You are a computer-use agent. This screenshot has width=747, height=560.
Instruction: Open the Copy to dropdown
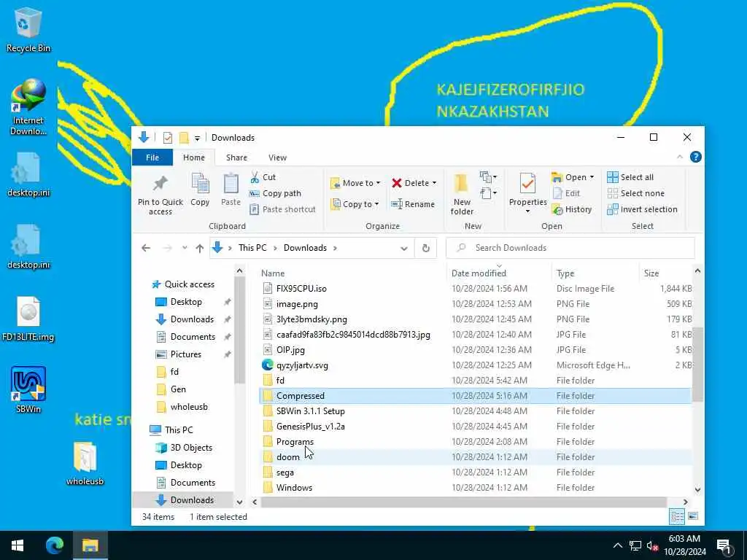coord(355,204)
